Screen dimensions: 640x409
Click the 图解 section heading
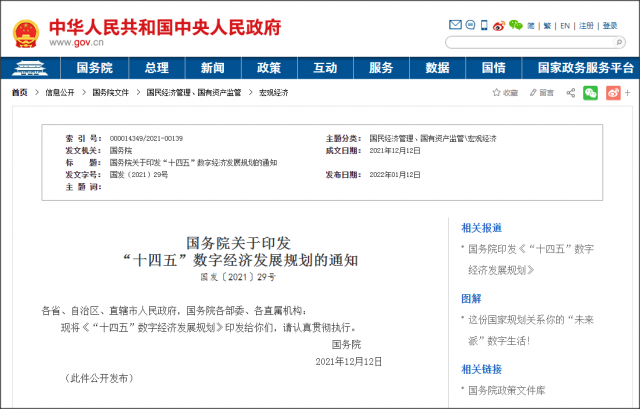[471, 299]
